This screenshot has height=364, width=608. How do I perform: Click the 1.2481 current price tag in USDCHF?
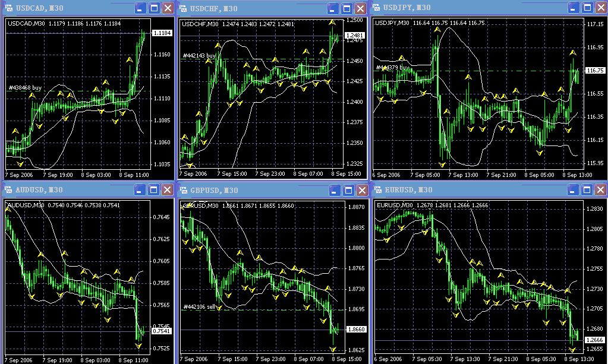tap(354, 35)
